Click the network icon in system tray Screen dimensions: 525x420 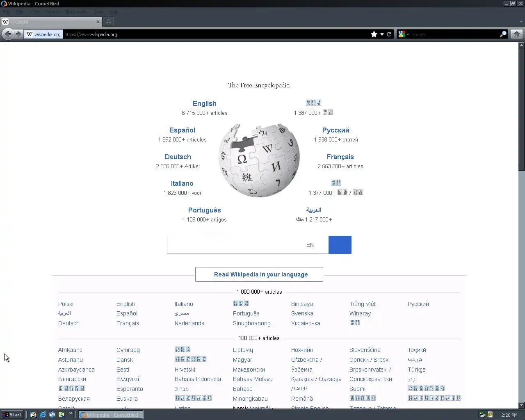pos(483,415)
